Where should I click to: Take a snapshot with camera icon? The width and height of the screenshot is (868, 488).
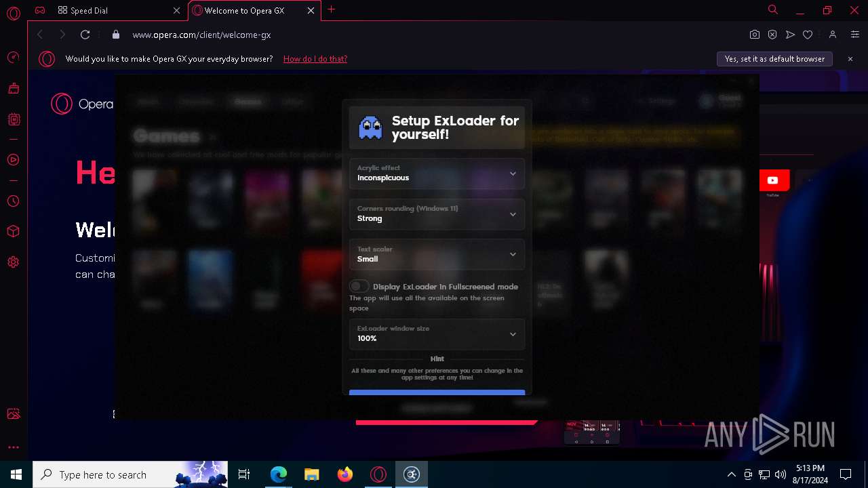tap(754, 35)
